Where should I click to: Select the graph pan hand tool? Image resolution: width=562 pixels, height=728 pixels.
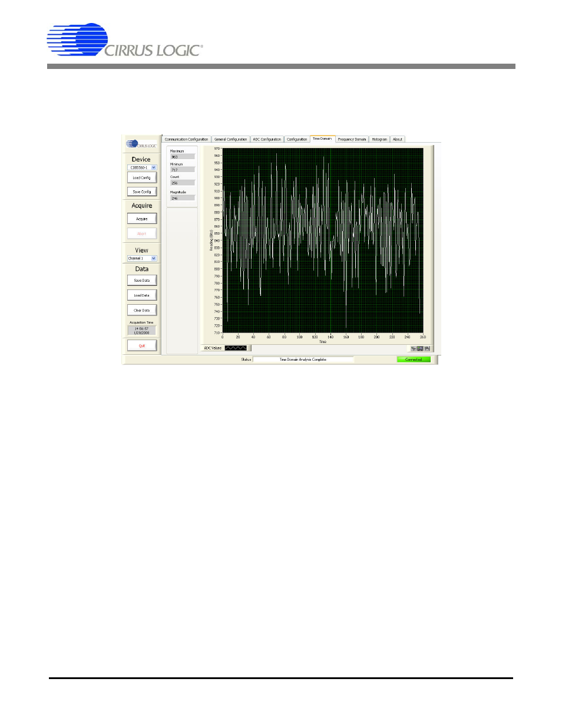coord(427,348)
